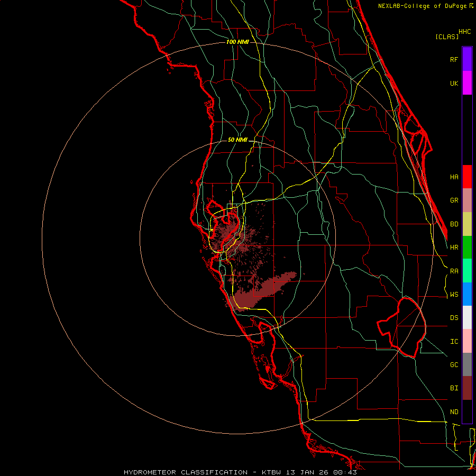The width and height of the screenshot is (476, 476).
Task: Click the RF purple legend color swatch
Action: pyautogui.click(x=467, y=59)
